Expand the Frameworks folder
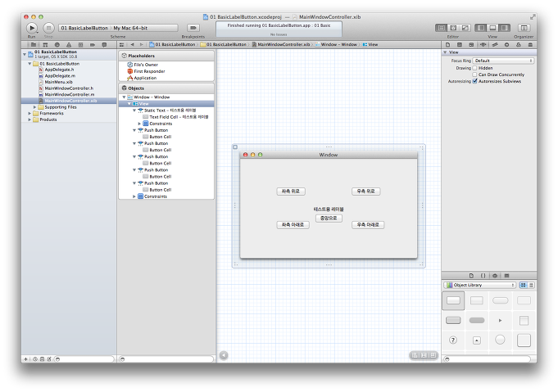 click(x=29, y=114)
